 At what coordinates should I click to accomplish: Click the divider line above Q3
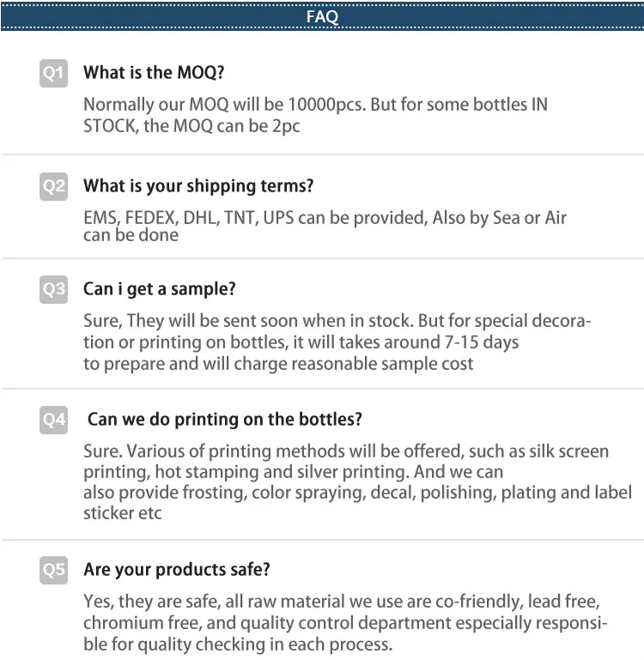coord(322,258)
